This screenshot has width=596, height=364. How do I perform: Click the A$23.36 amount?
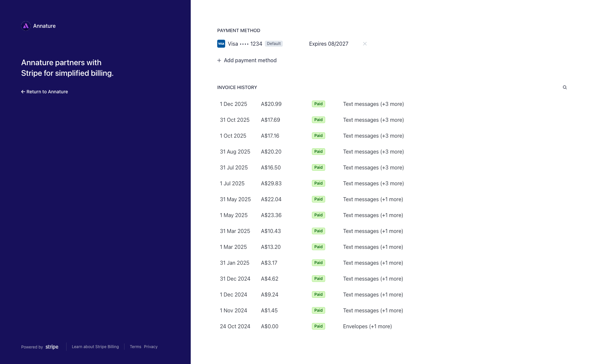(x=271, y=215)
